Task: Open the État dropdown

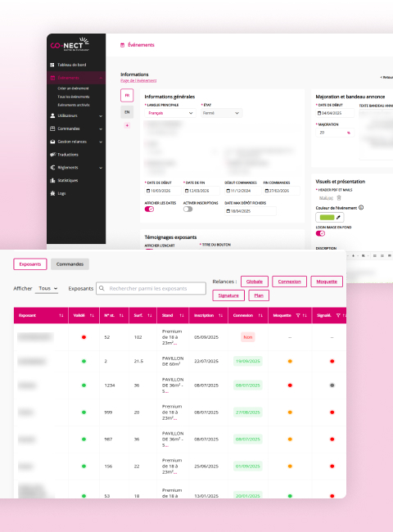Action: [221, 113]
